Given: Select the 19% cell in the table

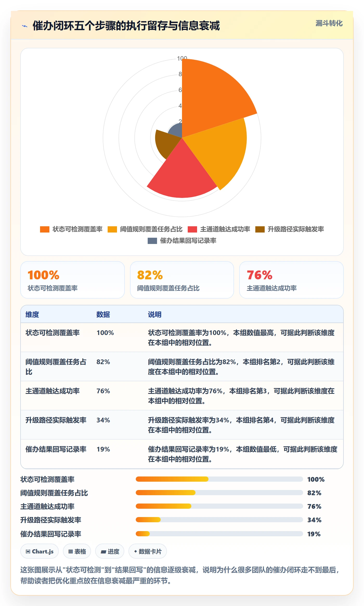Looking at the screenshot, I should (103, 449).
